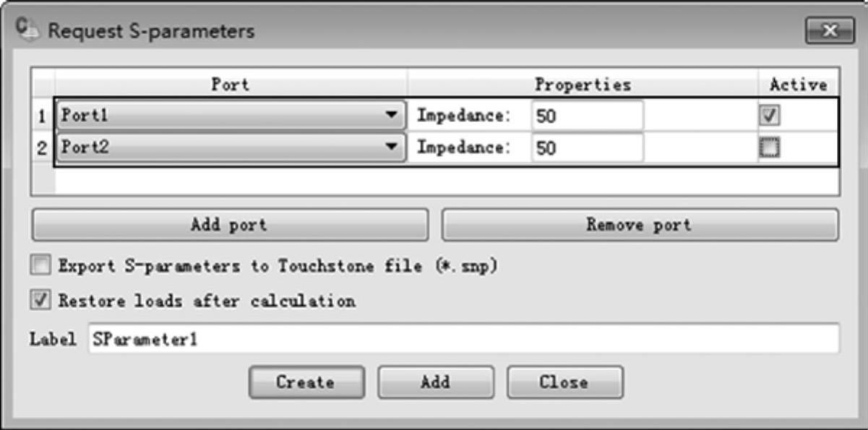Click the Port2 dropdown arrow
This screenshot has height=430, width=868.
[x=391, y=147]
